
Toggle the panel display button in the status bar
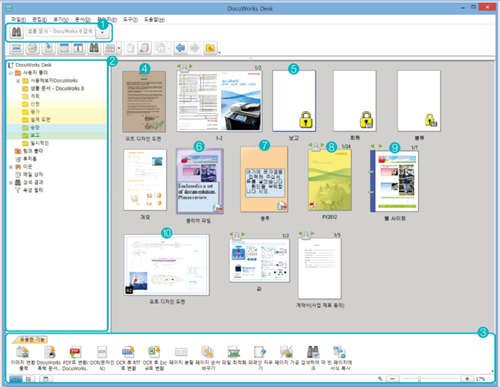(46, 379)
